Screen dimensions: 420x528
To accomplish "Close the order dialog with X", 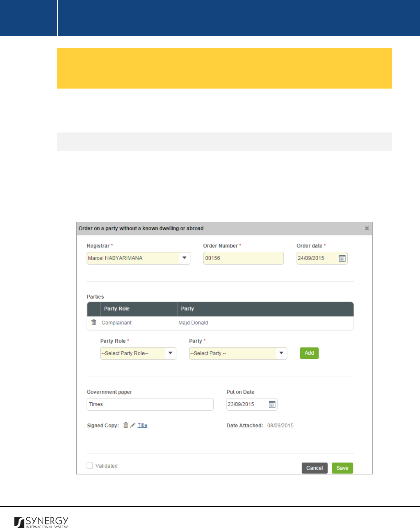I will click(x=367, y=228).
